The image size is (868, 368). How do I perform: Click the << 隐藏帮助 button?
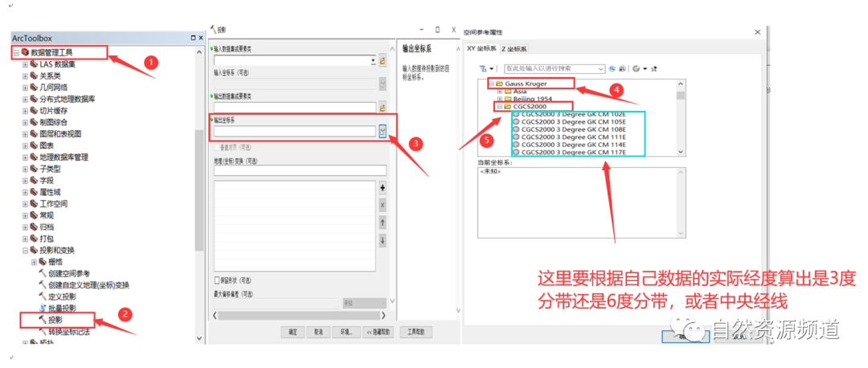point(378,332)
